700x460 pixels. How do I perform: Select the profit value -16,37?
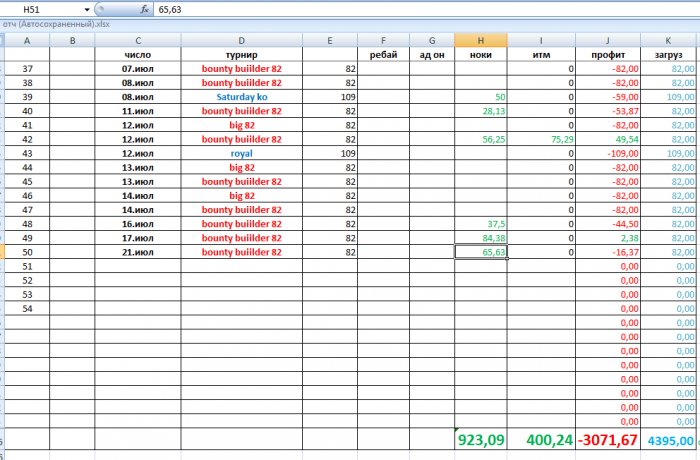tap(608, 252)
